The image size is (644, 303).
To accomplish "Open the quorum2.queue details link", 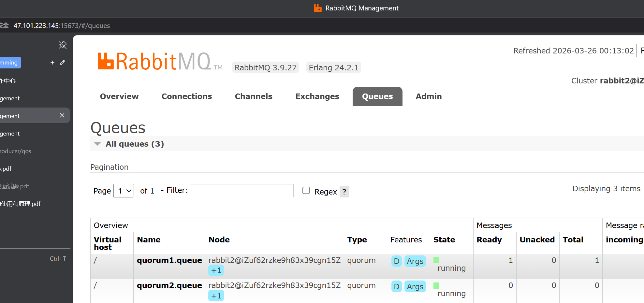I will (x=169, y=285).
